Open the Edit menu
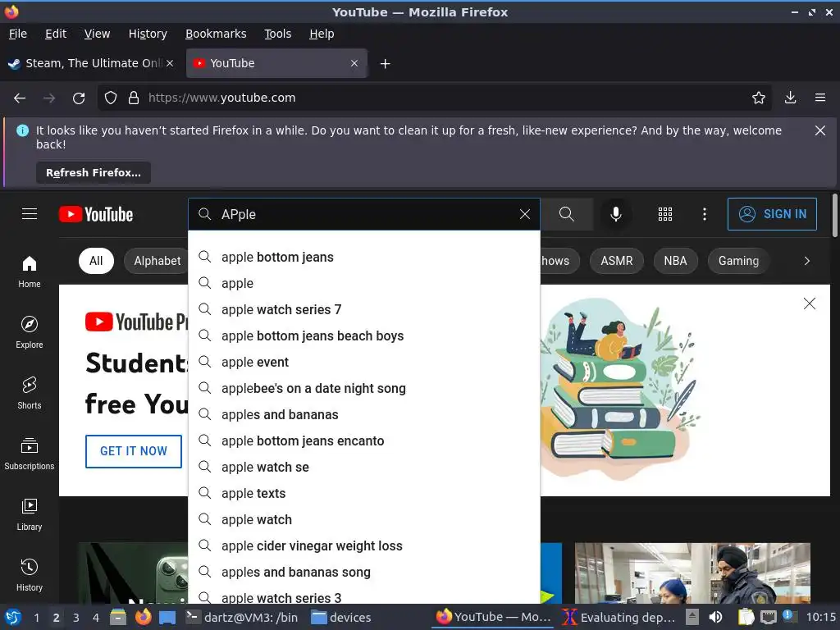Screen dimensions: 840x630 tap(56, 34)
